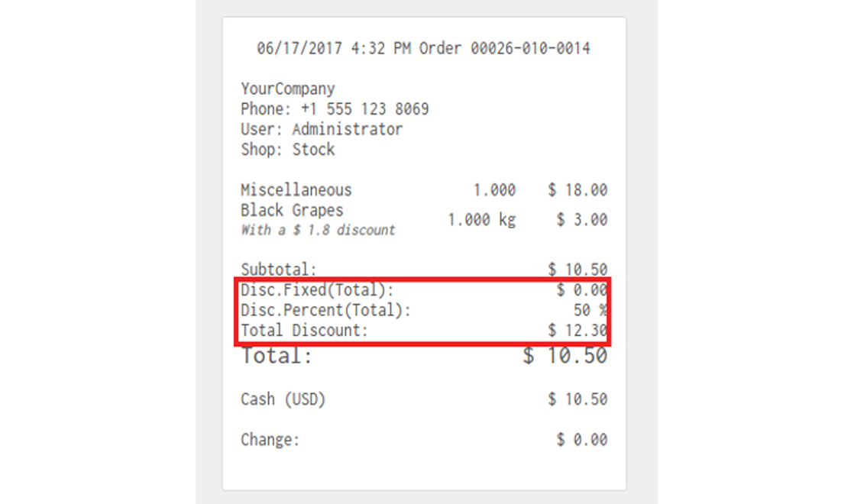
Task: Click the Total Discount amount $ 12.30
Action: [578, 331]
